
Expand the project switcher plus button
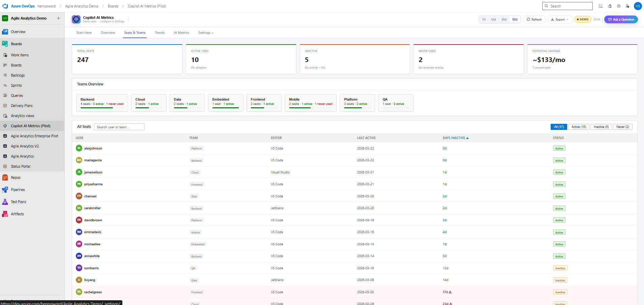(x=58, y=18)
